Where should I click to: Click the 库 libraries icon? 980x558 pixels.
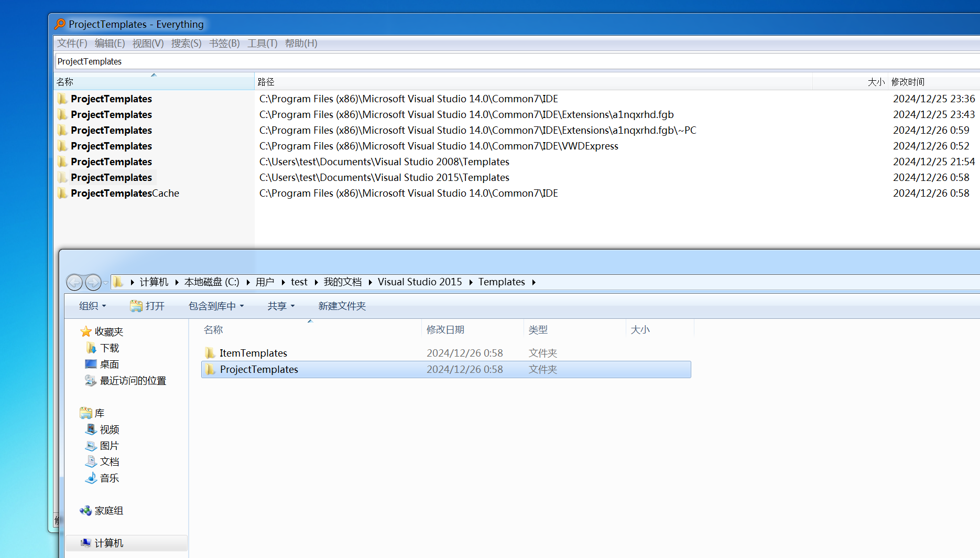(x=86, y=413)
